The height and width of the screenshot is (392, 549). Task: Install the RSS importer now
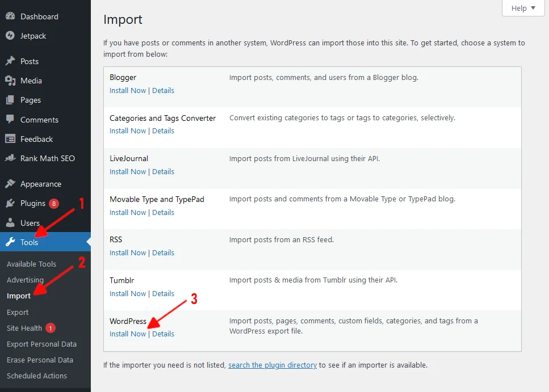tap(128, 252)
